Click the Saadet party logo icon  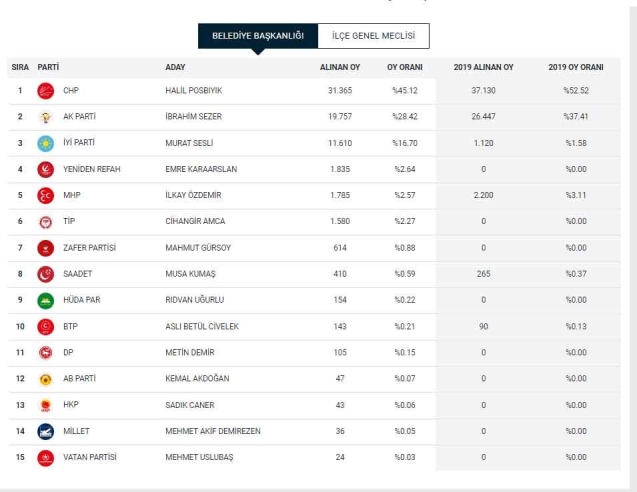(45, 274)
